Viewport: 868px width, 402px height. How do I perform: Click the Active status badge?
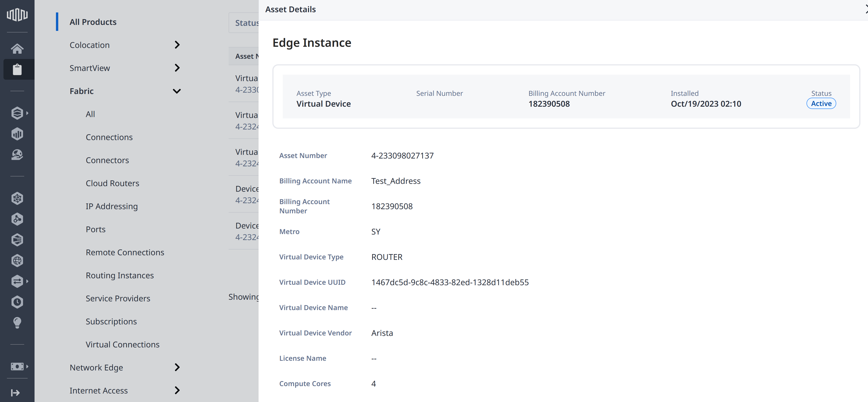click(x=821, y=103)
